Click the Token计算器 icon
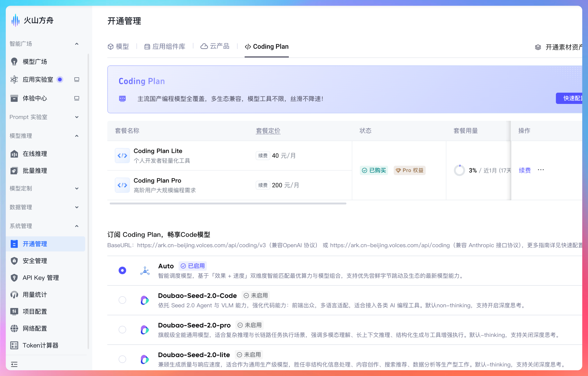Image resolution: width=588 pixels, height=376 pixels. point(14,345)
